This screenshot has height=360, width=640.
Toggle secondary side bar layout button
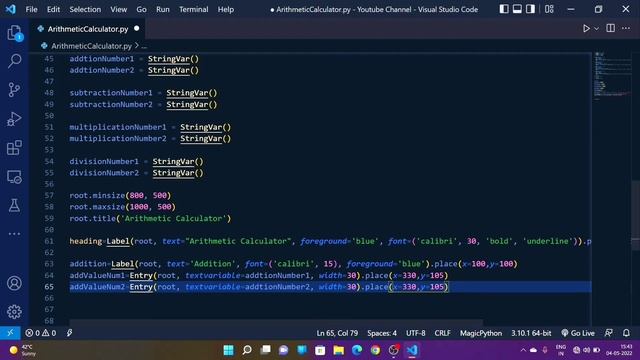(x=530, y=9)
